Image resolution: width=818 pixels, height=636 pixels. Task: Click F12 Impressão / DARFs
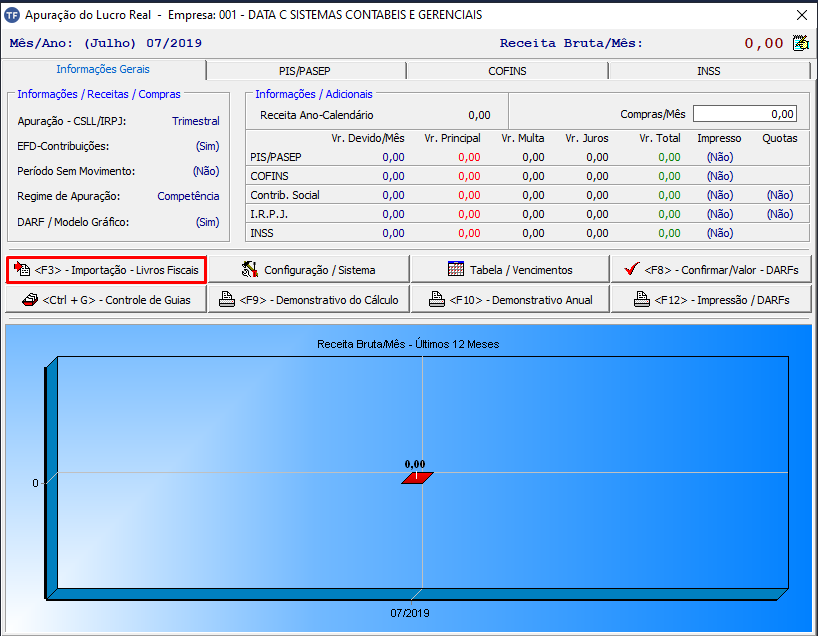click(x=711, y=299)
